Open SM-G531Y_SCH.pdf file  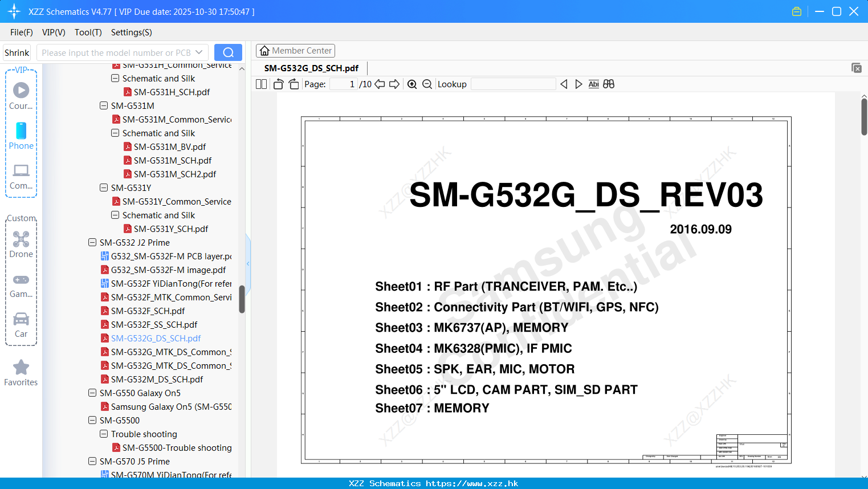(x=171, y=229)
